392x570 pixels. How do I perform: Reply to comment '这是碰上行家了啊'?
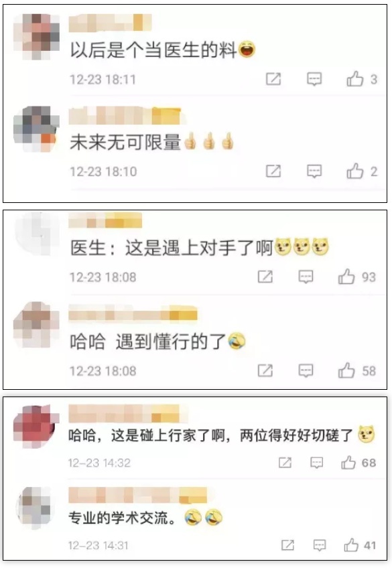[x=316, y=463]
